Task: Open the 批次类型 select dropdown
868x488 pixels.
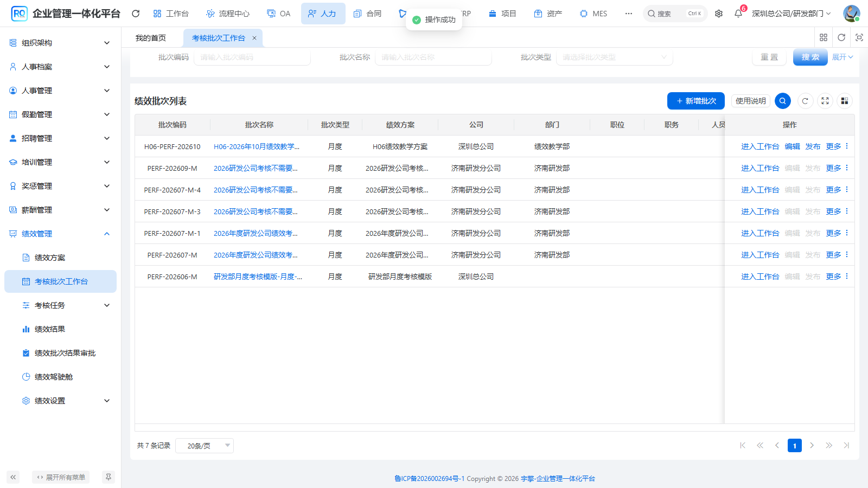Action: point(615,57)
